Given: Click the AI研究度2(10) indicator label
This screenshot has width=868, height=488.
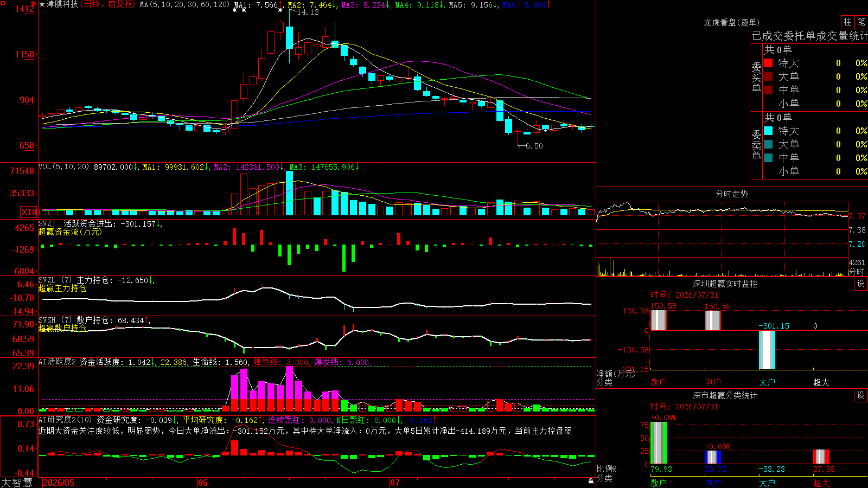Looking at the screenshot, I should [65, 419].
